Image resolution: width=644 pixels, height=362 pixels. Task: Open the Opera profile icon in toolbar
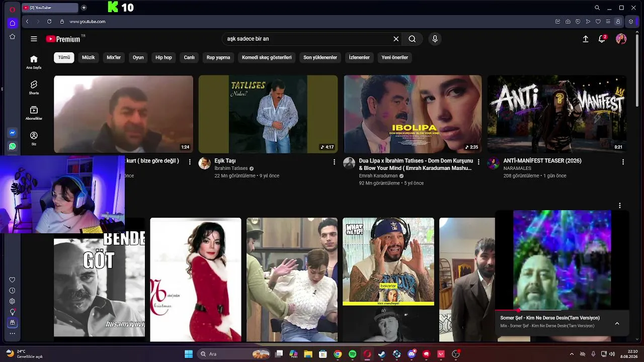click(x=618, y=22)
